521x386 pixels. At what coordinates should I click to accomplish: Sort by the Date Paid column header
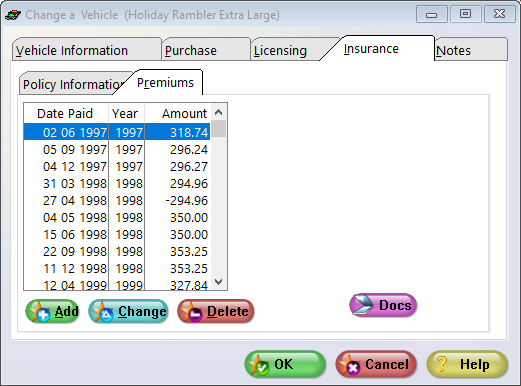point(66,113)
